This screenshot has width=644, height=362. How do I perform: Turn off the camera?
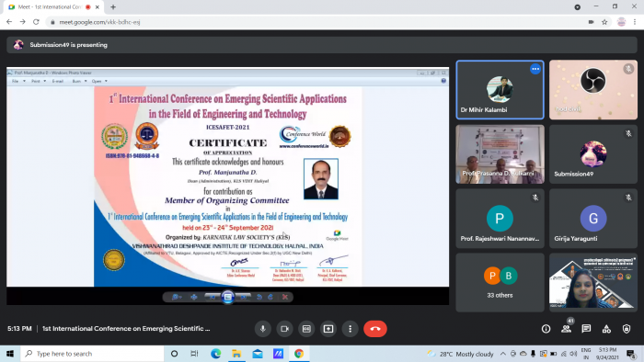click(x=284, y=329)
